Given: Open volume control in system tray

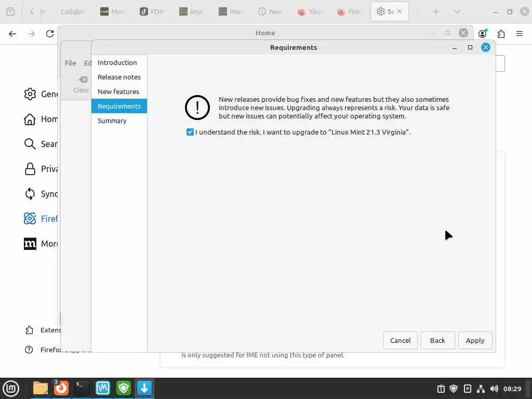Looking at the screenshot, I should click(494, 389).
